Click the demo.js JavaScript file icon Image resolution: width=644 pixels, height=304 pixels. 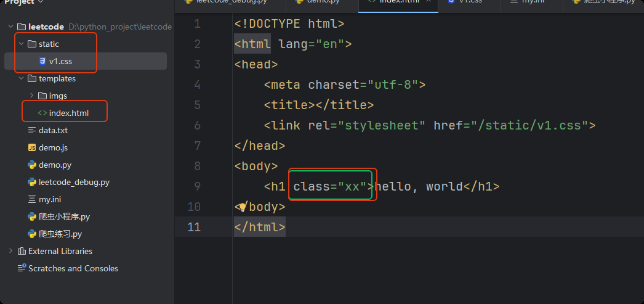(32, 147)
